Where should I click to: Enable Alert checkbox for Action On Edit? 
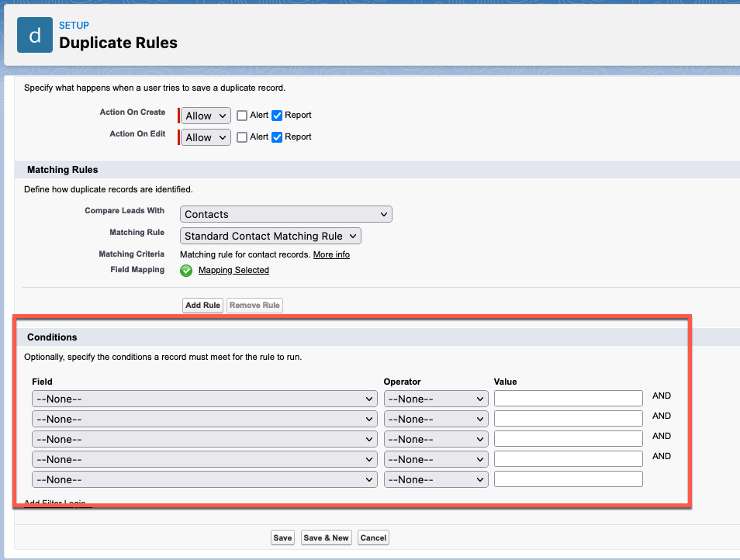(242, 137)
